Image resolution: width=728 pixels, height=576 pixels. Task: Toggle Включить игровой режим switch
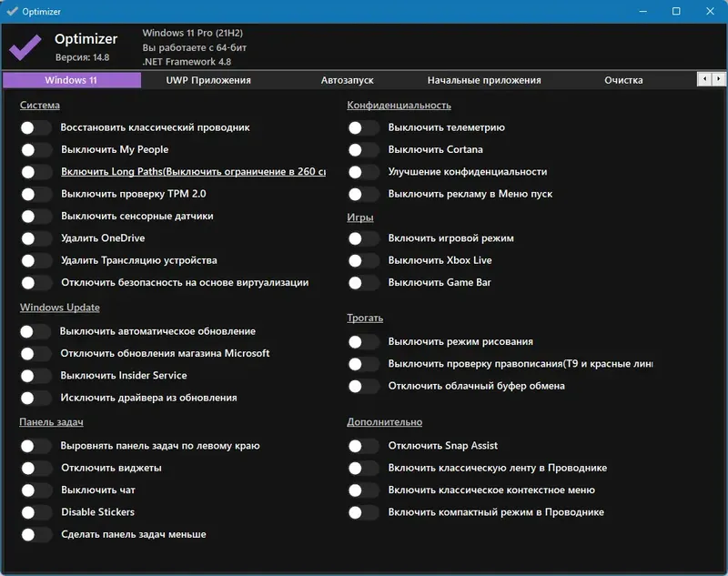(x=363, y=238)
